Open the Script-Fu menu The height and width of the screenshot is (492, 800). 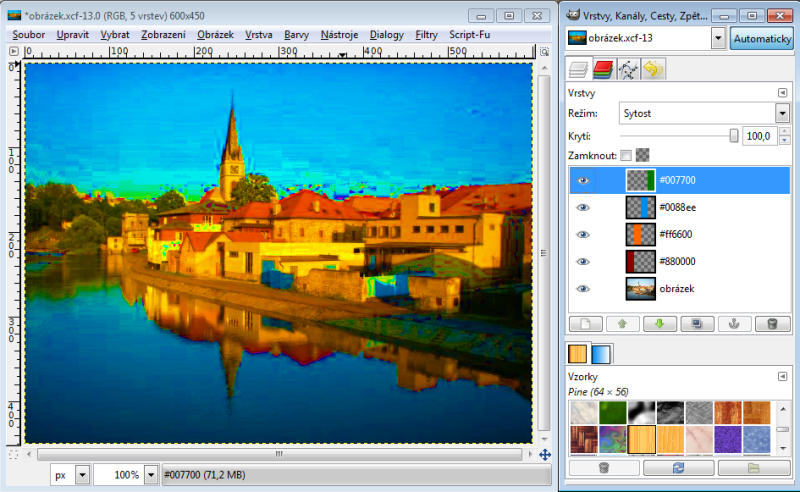click(469, 35)
